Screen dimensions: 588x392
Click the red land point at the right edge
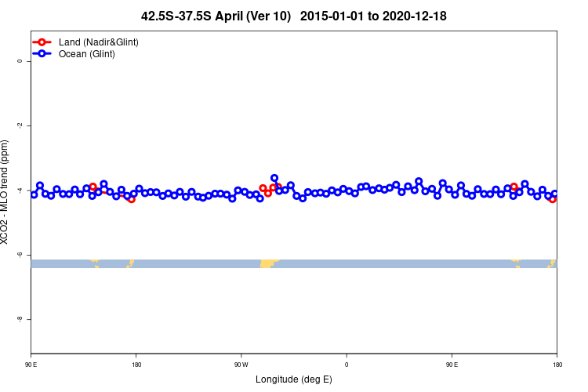point(553,199)
